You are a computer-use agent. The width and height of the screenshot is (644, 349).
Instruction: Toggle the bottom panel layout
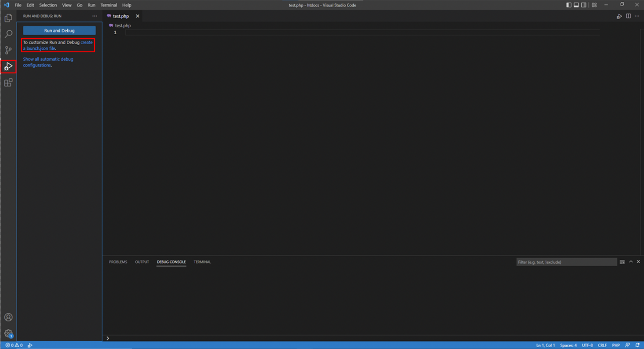576,5
